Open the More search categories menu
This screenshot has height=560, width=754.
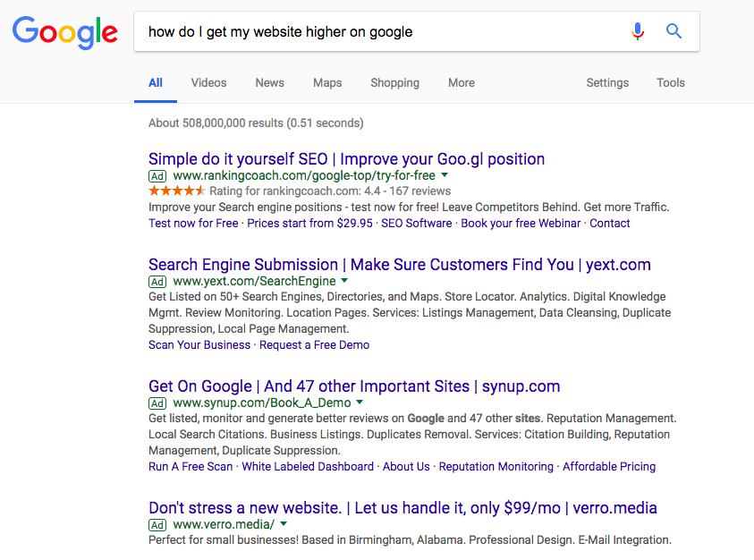tap(462, 83)
